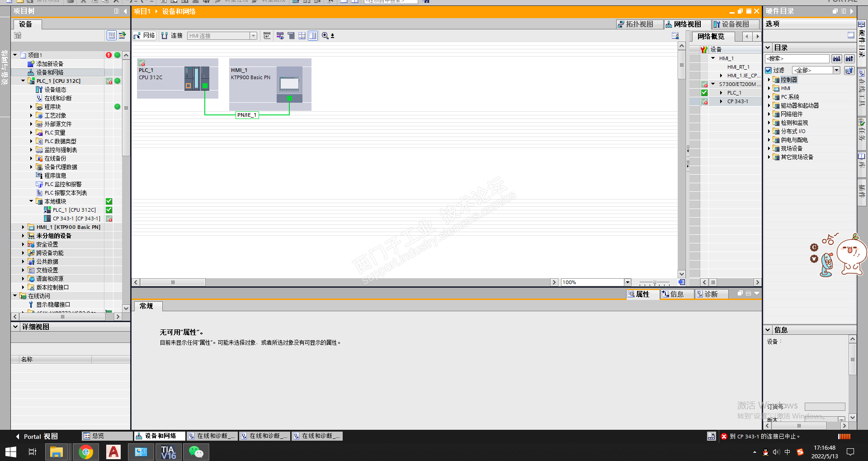The width and height of the screenshot is (868, 461).
Task: Click the navigation overview icon by the zoom slider
Action: (x=682, y=282)
